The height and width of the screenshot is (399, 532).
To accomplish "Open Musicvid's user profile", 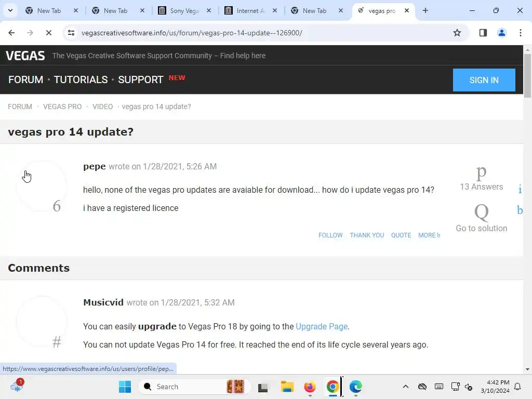I will pos(103,302).
